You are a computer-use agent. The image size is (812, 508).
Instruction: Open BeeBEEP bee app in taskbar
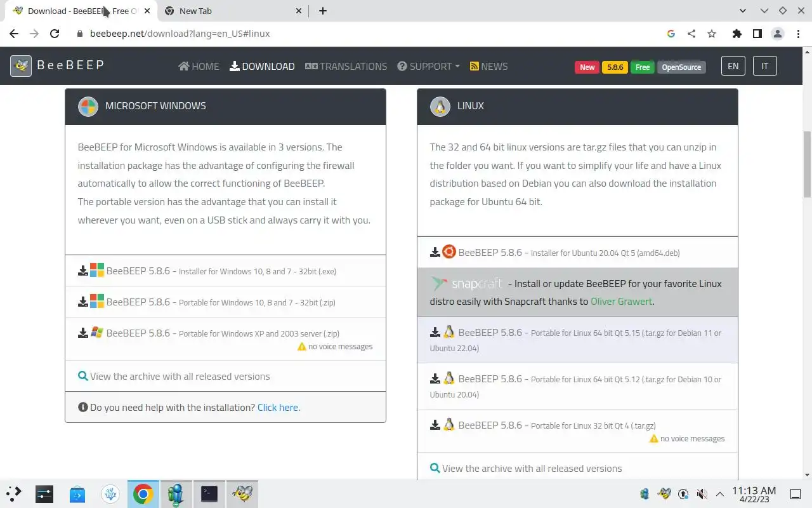click(x=242, y=493)
